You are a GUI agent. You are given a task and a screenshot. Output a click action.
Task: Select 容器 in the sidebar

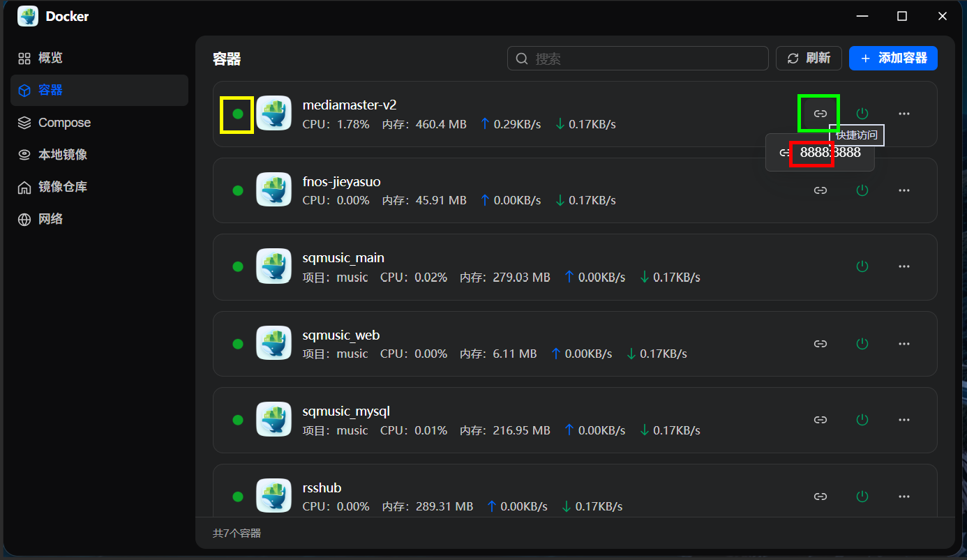(99, 90)
